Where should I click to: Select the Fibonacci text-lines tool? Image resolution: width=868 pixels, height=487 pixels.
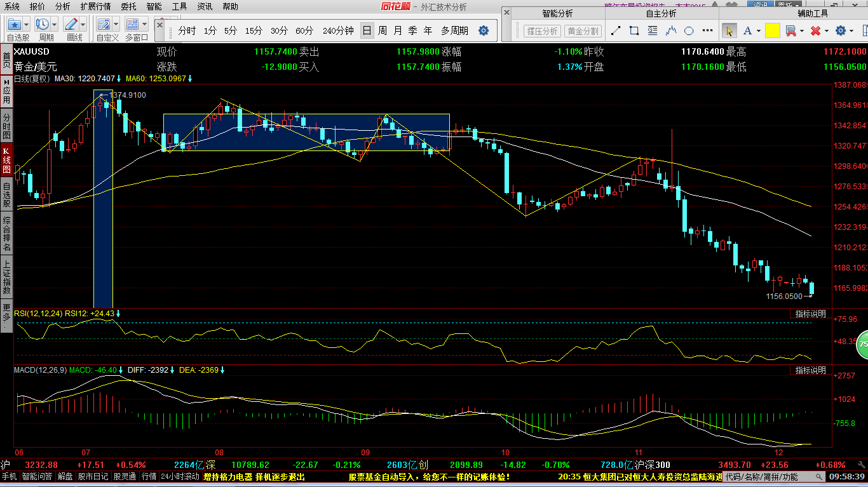pos(652,30)
